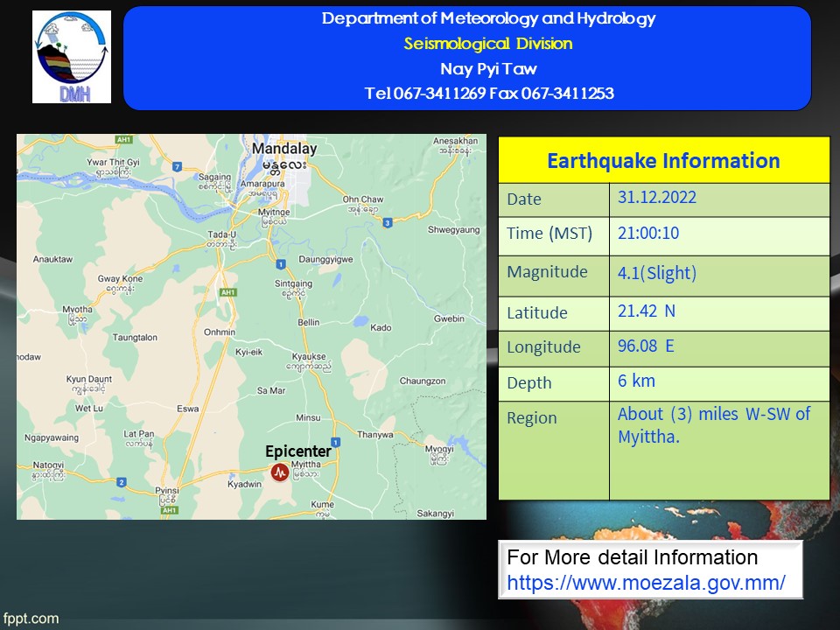Click the route 7 shield near Sagaing

pos(178,166)
